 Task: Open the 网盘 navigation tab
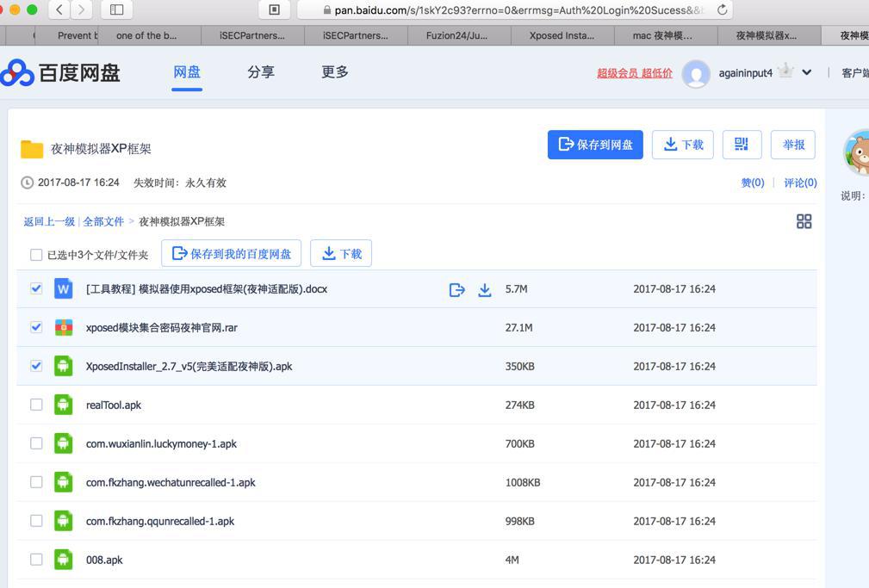click(x=187, y=72)
